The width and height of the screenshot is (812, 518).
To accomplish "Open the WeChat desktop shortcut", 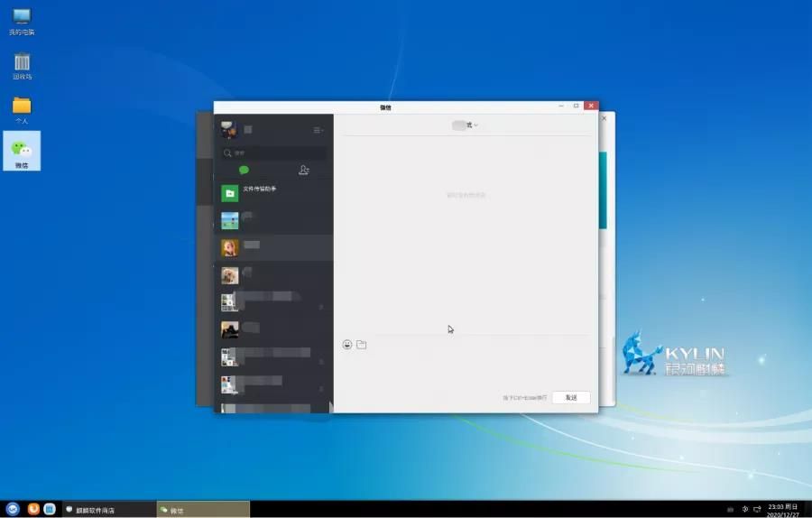I will [22, 152].
